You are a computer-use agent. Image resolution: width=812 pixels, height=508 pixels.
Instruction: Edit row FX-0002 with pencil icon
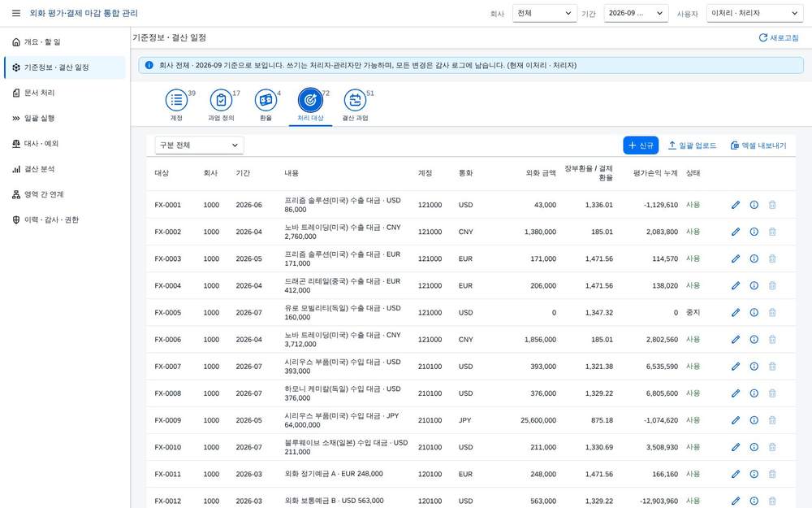pos(736,232)
